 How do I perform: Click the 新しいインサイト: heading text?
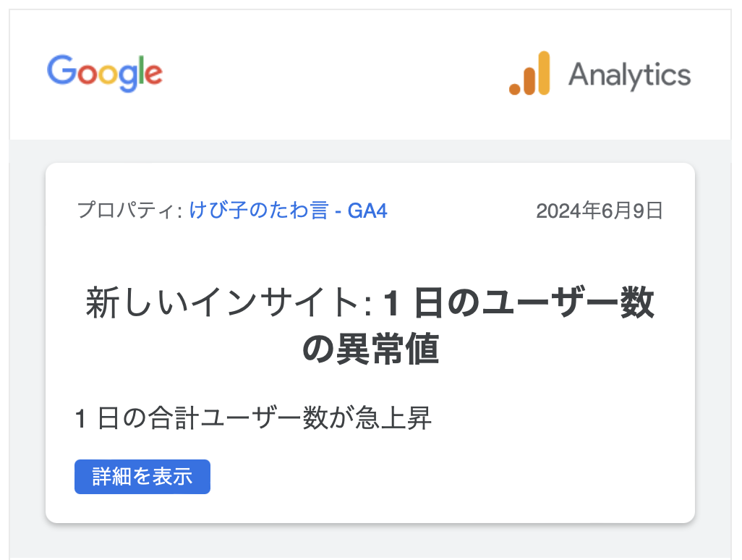pyautogui.click(x=229, y=304)
